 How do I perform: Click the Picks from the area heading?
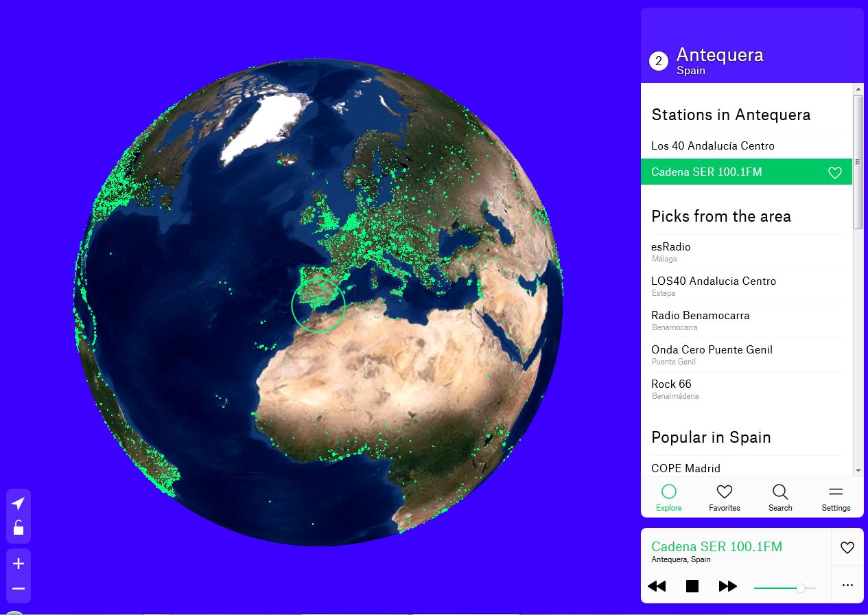click(x=721, y=216)
